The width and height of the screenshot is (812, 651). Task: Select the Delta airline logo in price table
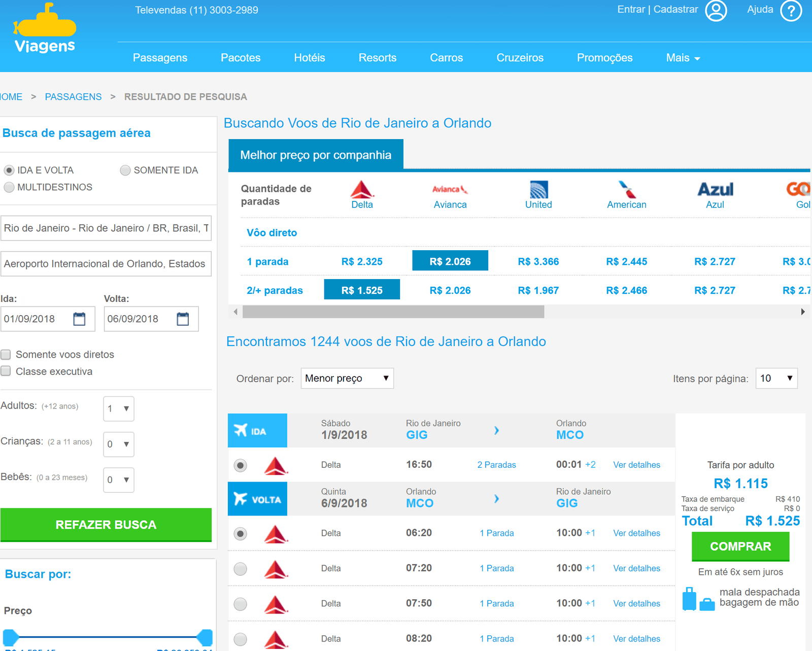[362, 190]
